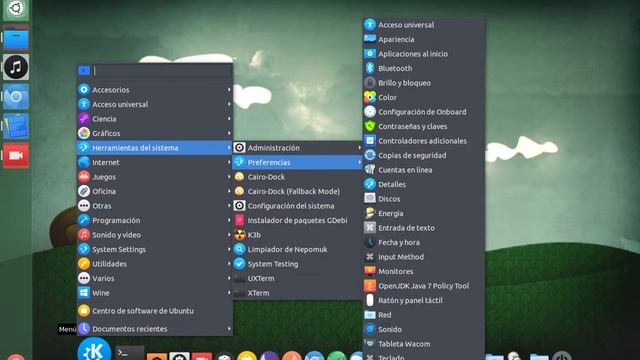Open the Detalles entry

tap(424, 184)
